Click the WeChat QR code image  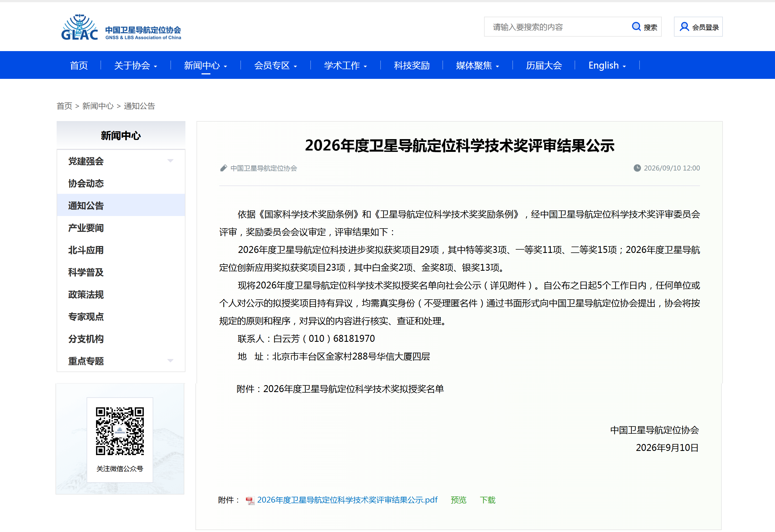(120, 431)
